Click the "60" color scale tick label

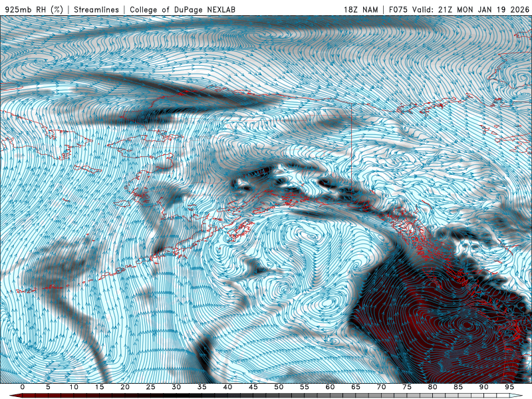(x=330, y=387)
